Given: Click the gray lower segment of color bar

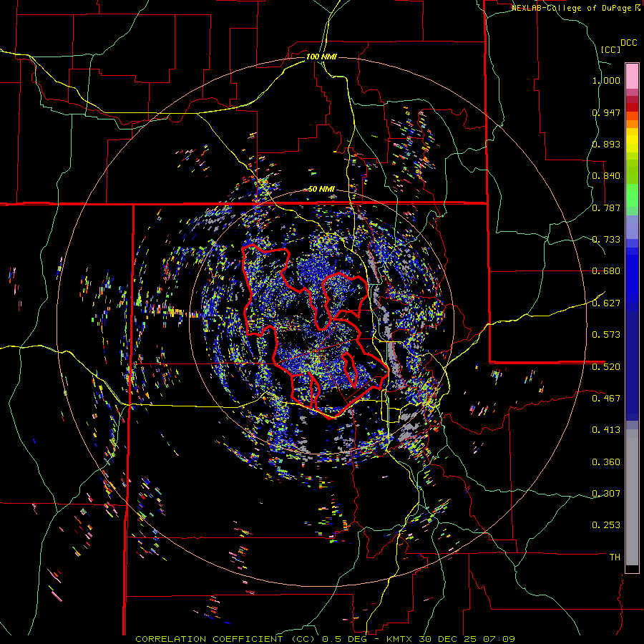Looking at the screenshot, I should point(632,497).
